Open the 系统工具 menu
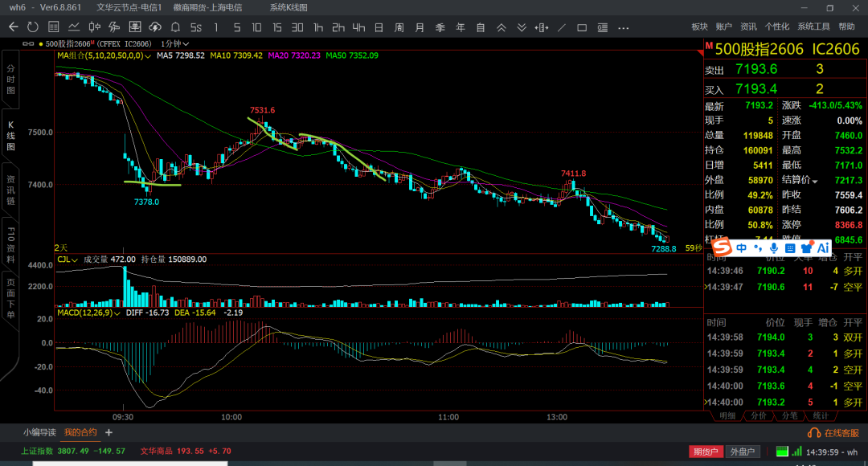Screen dimensions: 868x466 tap(813, 27)
